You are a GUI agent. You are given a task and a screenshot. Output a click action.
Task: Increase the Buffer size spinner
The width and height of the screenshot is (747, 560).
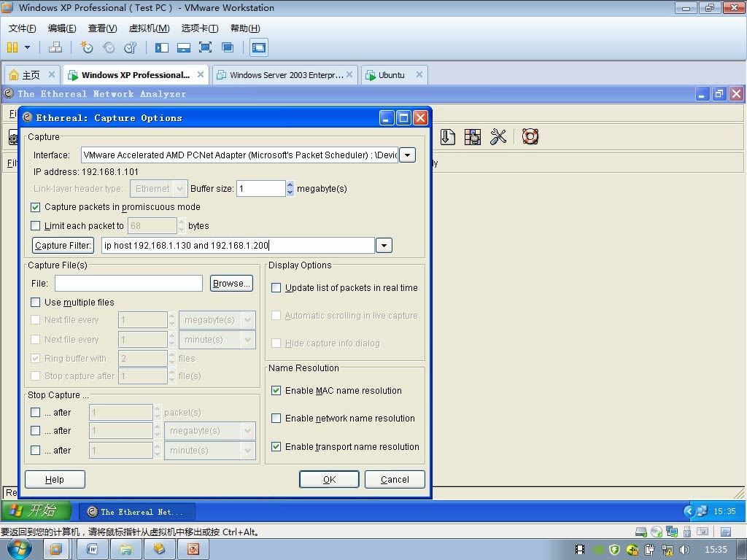tap(290, 184)
